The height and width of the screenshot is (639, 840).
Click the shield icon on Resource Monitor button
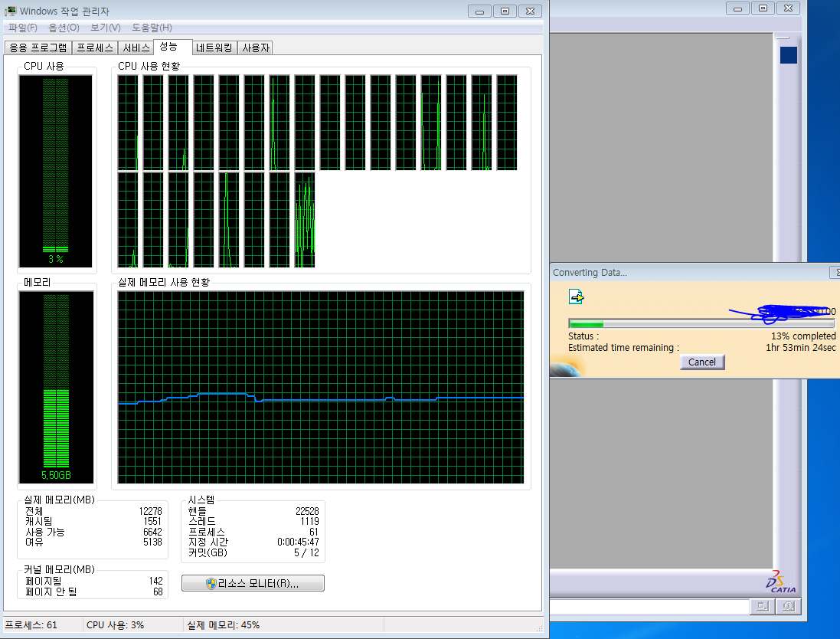[x=211, y=583]
